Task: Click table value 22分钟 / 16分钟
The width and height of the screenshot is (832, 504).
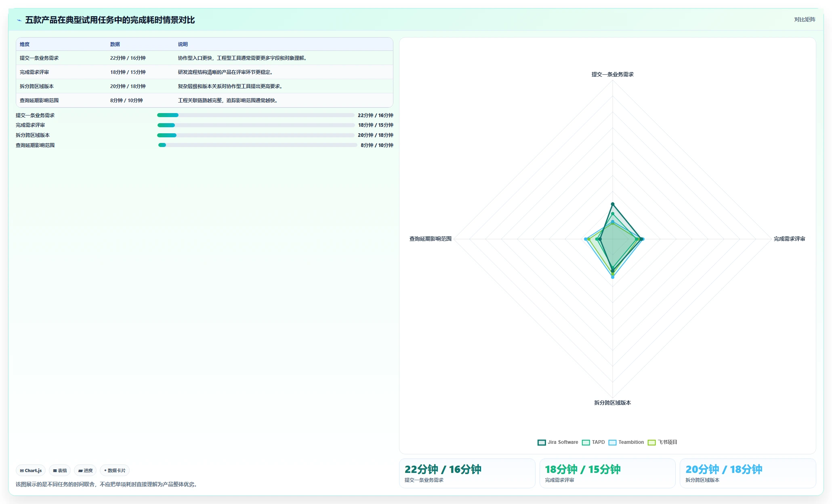Action: click(x=128, y=58)
